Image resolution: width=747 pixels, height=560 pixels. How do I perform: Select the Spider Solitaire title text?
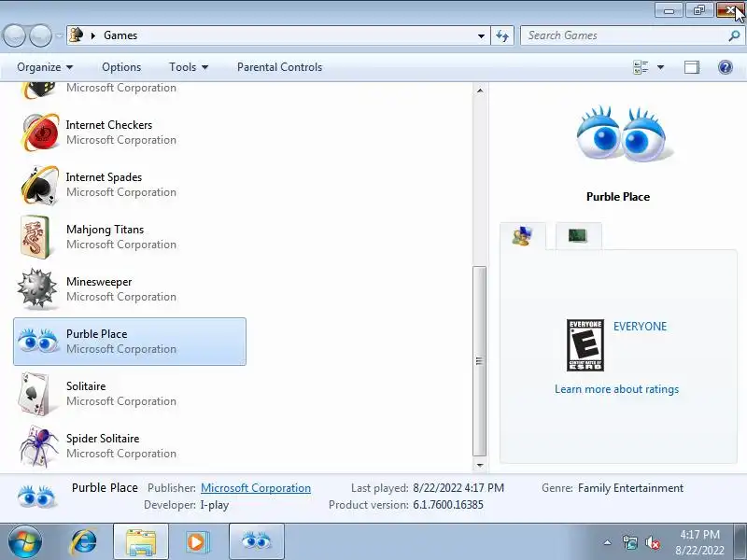(x=103, y=439)
